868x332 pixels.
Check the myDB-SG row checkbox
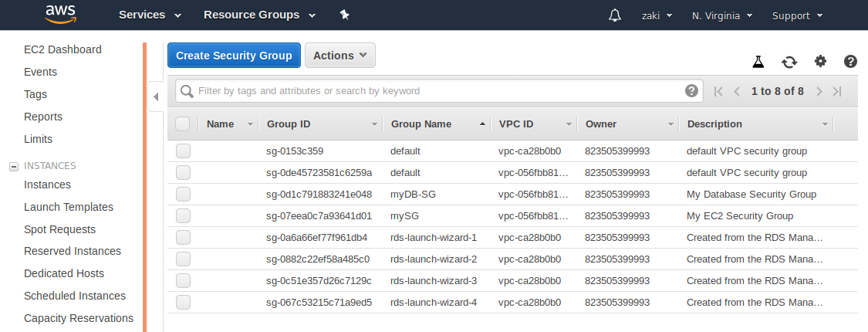click(x=183, y=195)
